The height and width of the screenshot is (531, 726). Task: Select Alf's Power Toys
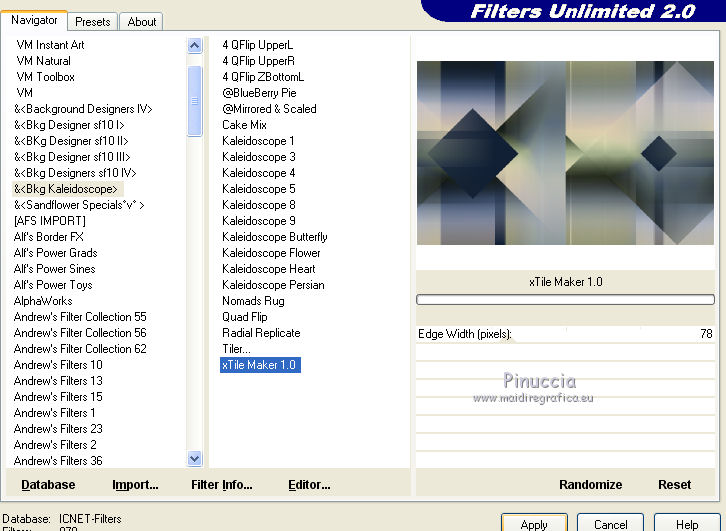pyautogui.click(x=53, y=285)
